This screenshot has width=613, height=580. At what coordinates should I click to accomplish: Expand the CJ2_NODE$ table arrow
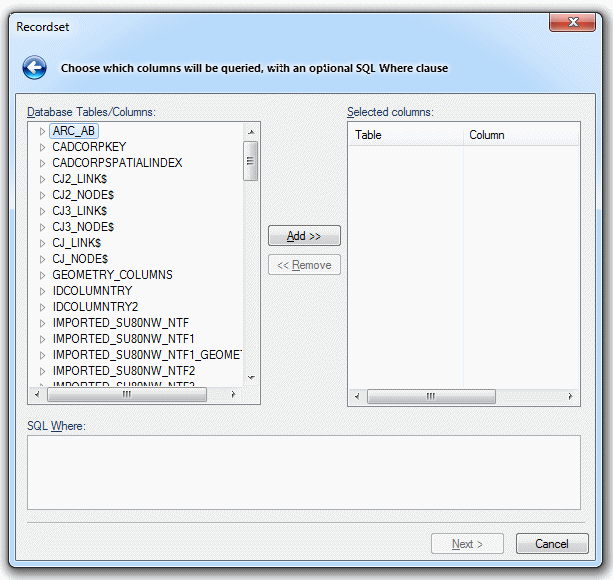42,195
